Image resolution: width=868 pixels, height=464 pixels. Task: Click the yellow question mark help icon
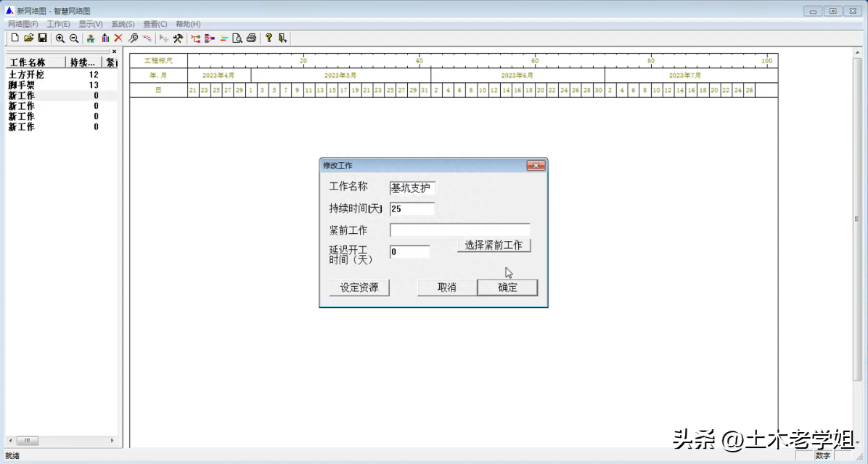coord(269,38)
